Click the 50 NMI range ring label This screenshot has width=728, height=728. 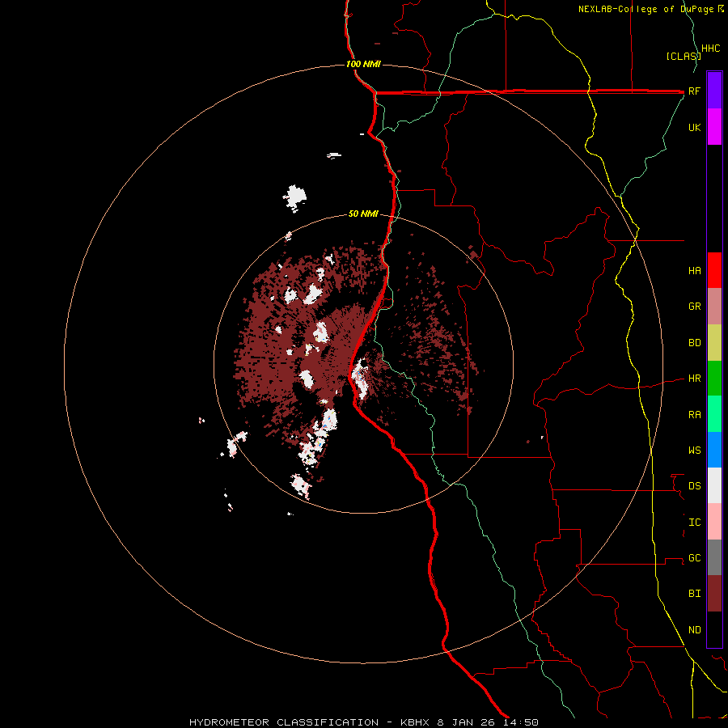[x=363, y=214]
